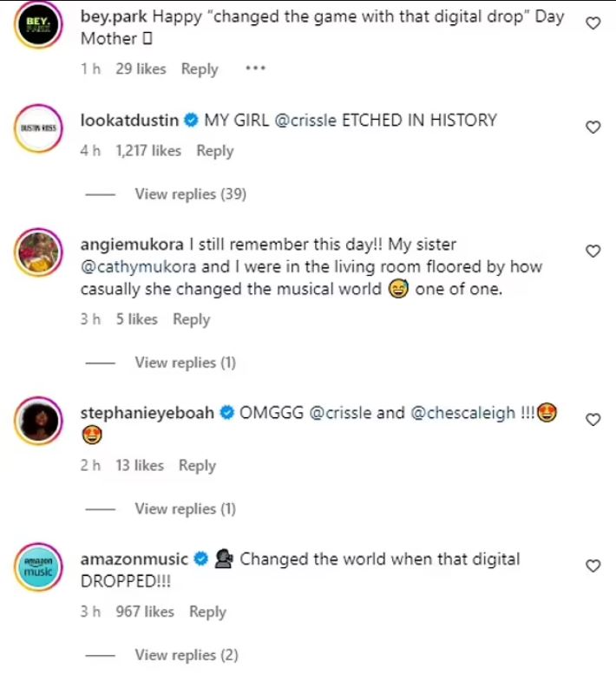The image size is (616, 674).
Task: Open @chescaleigh mention link
Action: click(x=462, y=413)
